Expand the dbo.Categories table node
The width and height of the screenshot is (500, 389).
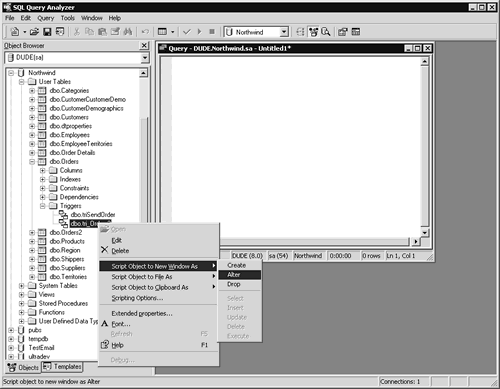point(32,91)
